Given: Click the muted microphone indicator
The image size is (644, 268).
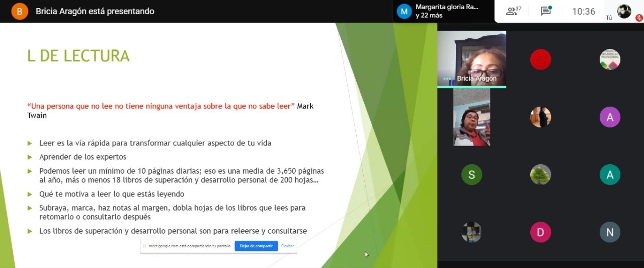Looking at the screenshot, I should point(639,17).
